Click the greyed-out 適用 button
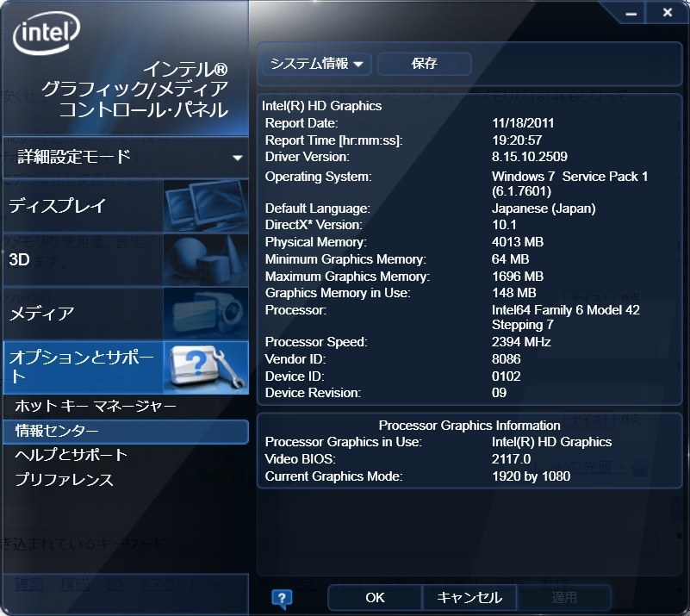This screenshot has height=616, width=690. click(563, 598)
